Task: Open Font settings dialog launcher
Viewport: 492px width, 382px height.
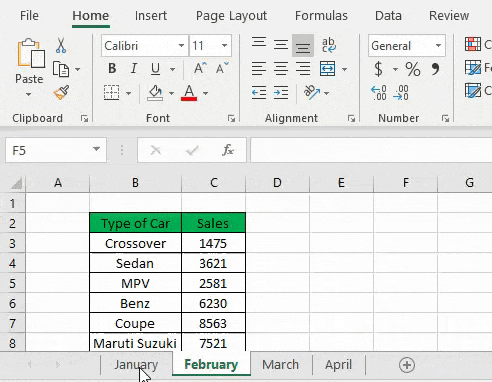Action: [x=231, y=118]
